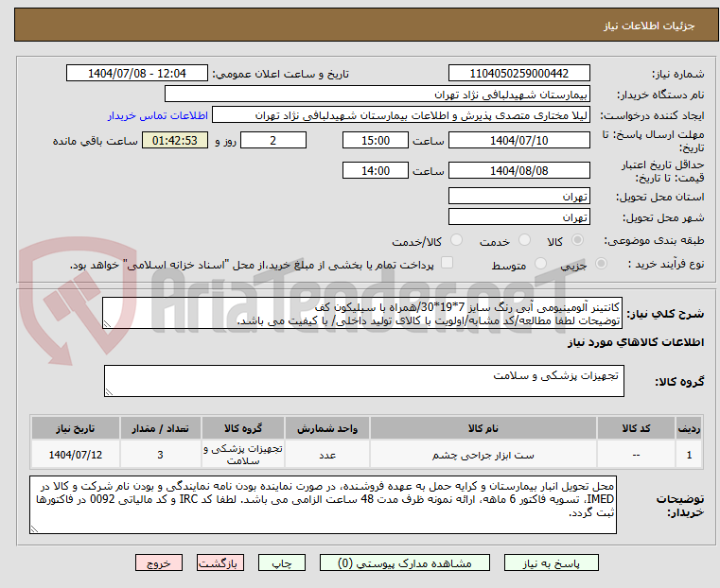The image size is (720, 588).
Task: Click the توضیحات خریدار text area
Action: click(x=323, y=505)
